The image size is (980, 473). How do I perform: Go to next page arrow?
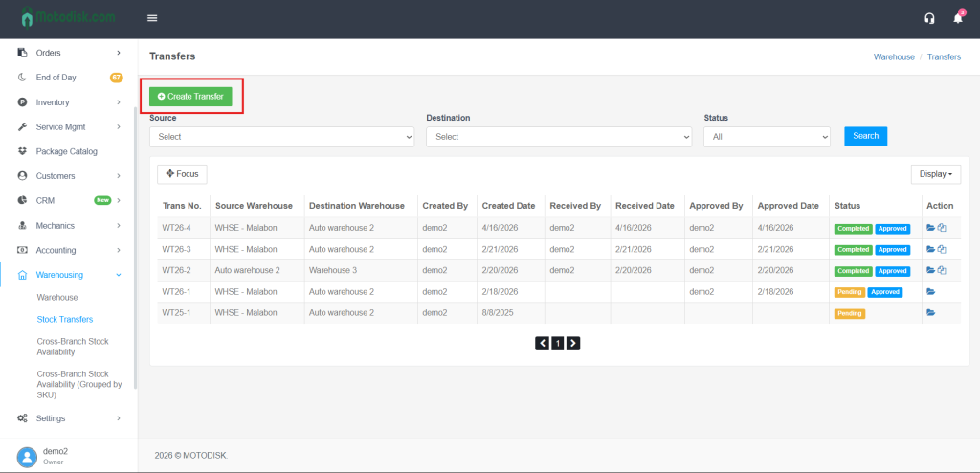click(x=573, y=343)
